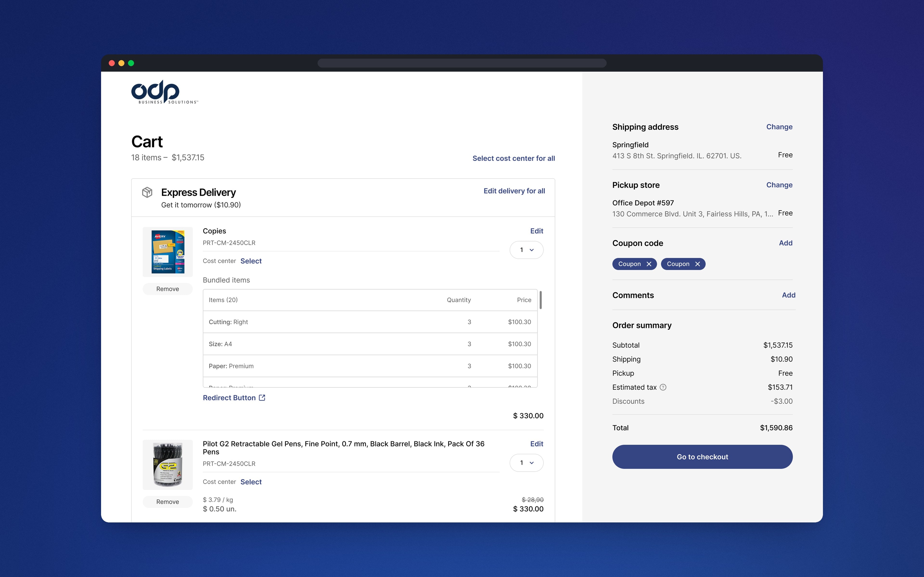Change the shipping address
The width and height of the screenshot is (924, 577).
click(779, 127)
